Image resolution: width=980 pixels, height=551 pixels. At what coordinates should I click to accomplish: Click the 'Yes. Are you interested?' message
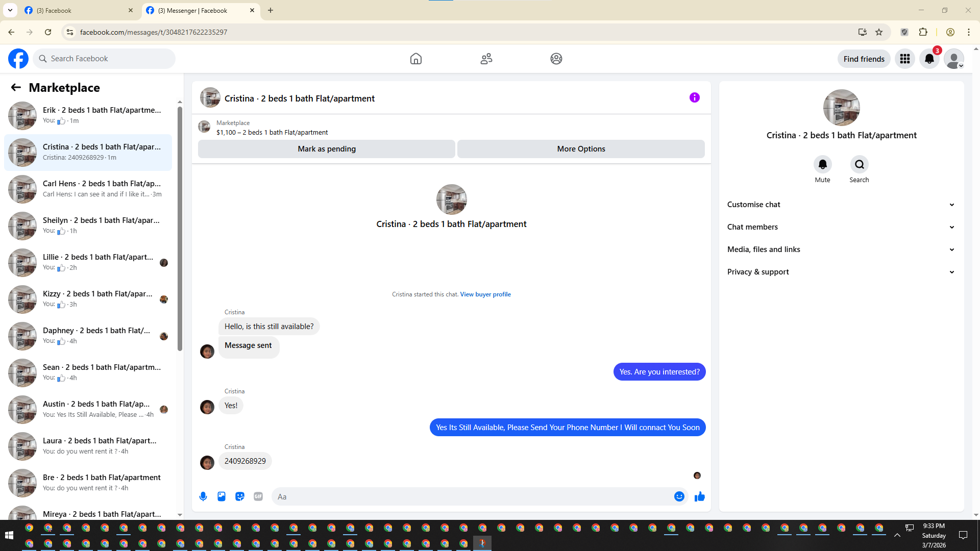[x=659, y=372]
